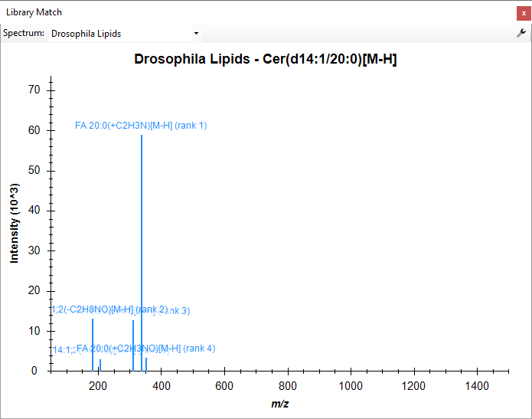This screenshot has width=532, height=419.
Task: Close the Library Match panel
Action: (524, 14)
